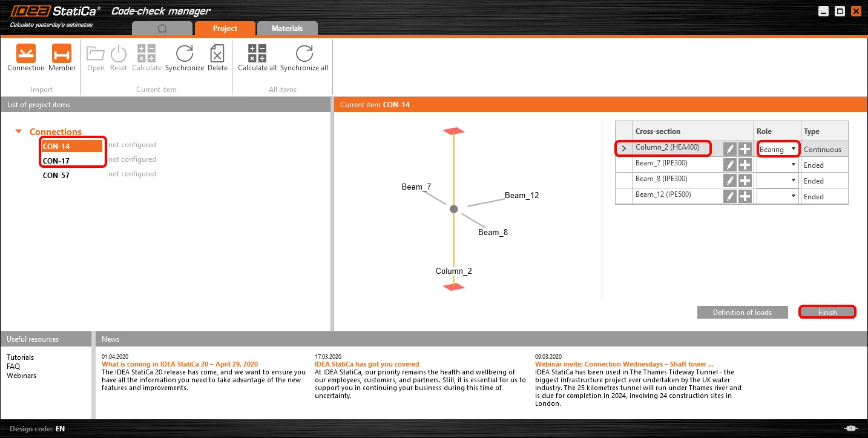The image size is (868, 438).
Task: Reset the current item
Action: pyautogui.click(x=119, y=58)
